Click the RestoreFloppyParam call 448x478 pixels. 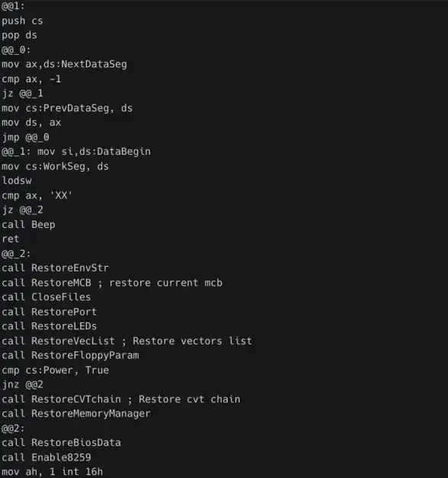[x=70, y=355]
